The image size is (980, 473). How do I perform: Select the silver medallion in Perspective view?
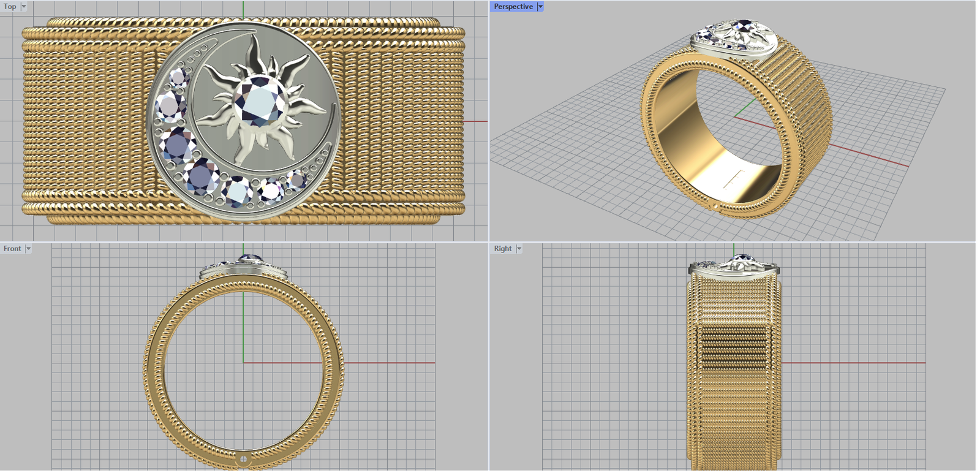tap(734, 38)
